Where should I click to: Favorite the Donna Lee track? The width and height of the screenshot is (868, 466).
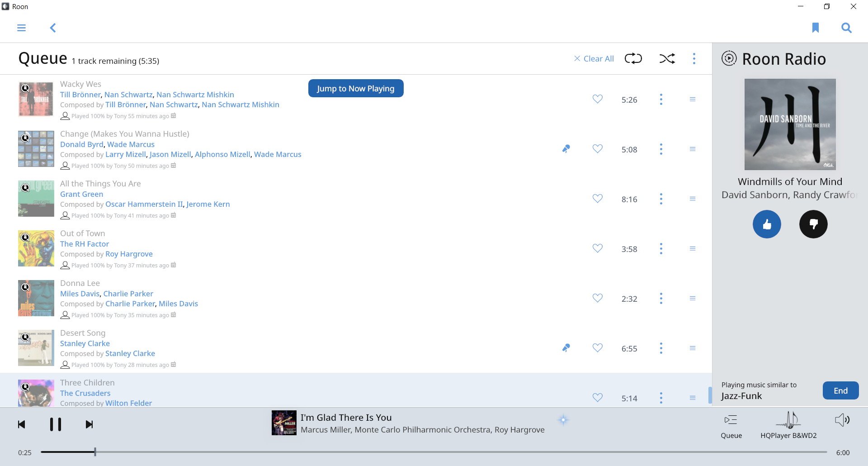coord(598,298)
